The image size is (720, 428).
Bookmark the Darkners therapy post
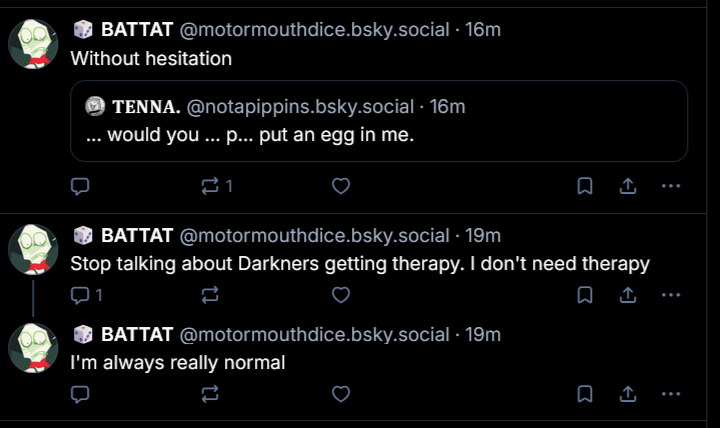[x=586, y=295]
